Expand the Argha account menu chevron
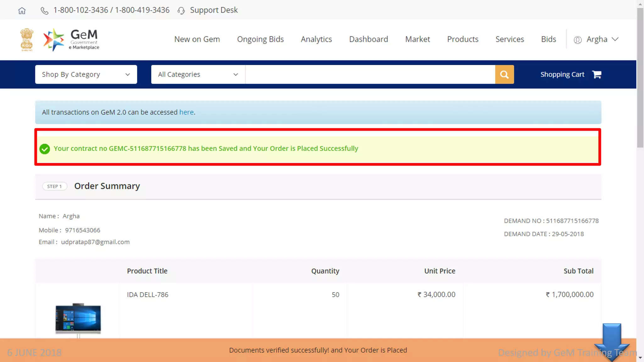Image resolution: width=644 pixels, height=362 pixels. [615, 39]
